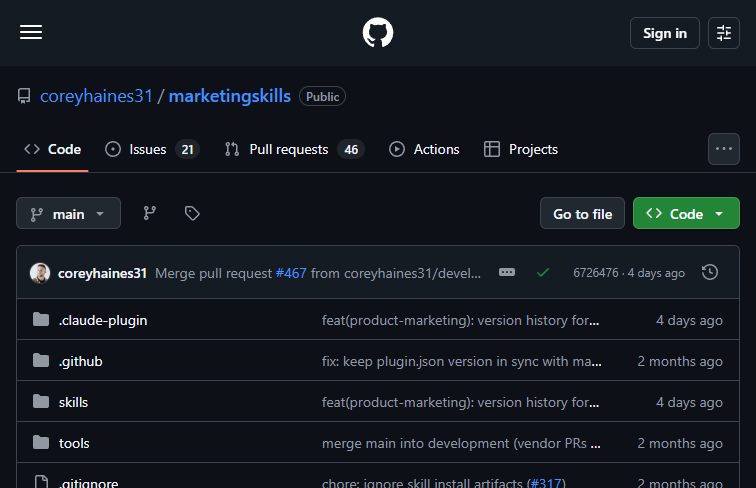
Task: Expand additional navigation options ellipsis
Action: 724,149
